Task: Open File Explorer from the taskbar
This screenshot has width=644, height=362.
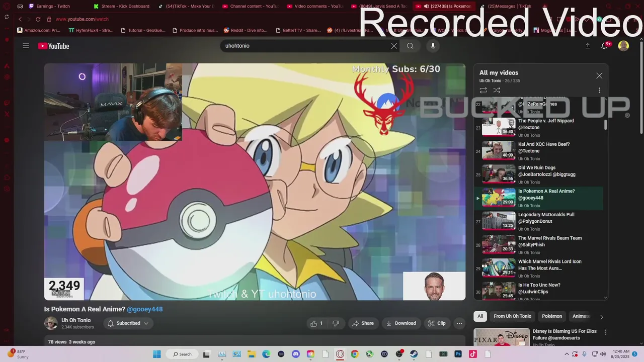Action: tap(251, 354)
